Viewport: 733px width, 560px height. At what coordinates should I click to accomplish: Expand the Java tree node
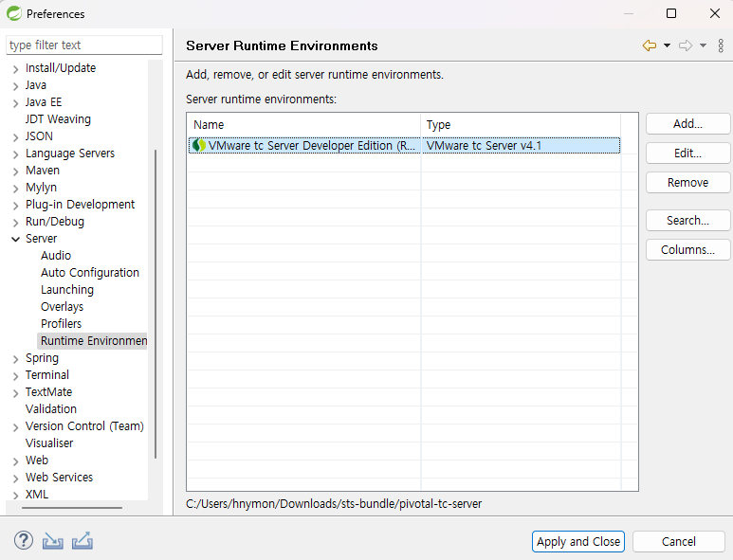click(x=15, y=86)
